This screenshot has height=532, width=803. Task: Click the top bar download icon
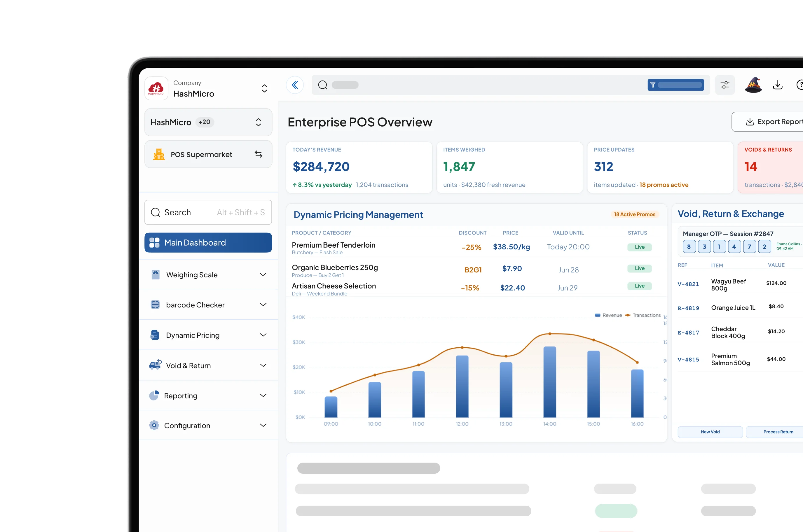tap(778, 85)
